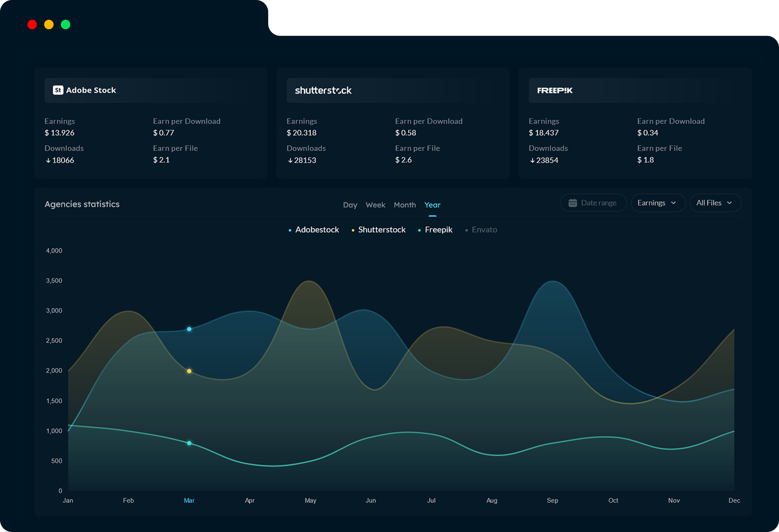Image resolution: width=779 pixels, height=532 pixels.
Task: Switch to the Month tab
Action: tap(405, 205)
